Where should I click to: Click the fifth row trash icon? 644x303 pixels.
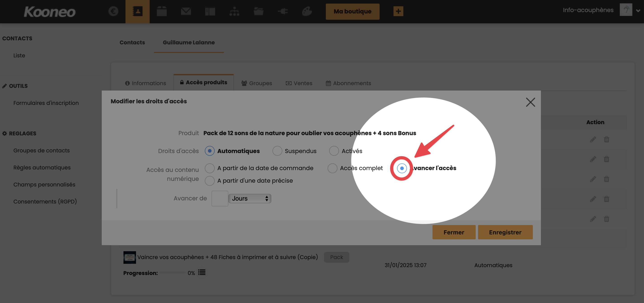tap(607, 219)
